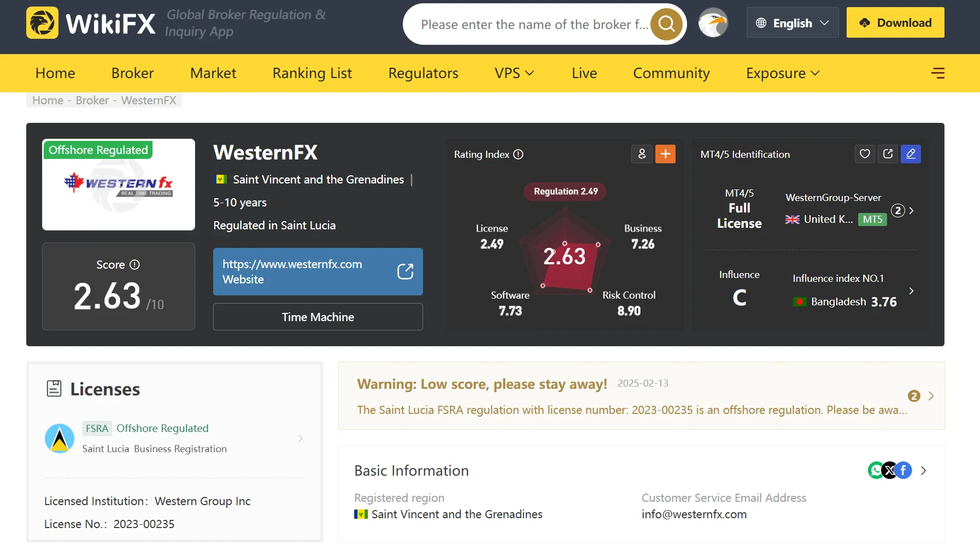The width and height of the screenshot is (980, 551).
Task: Click the Download button
Action: [895, 22]
